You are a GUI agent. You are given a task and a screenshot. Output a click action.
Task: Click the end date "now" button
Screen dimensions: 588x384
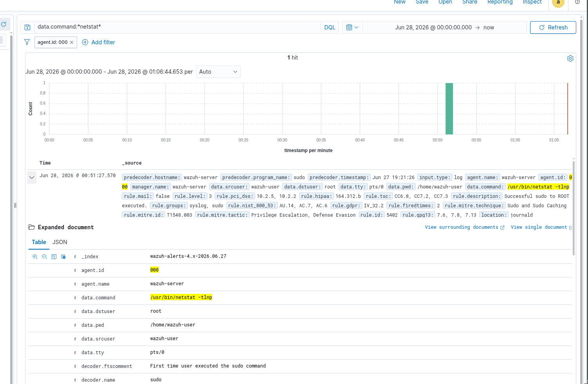[489, 27]
